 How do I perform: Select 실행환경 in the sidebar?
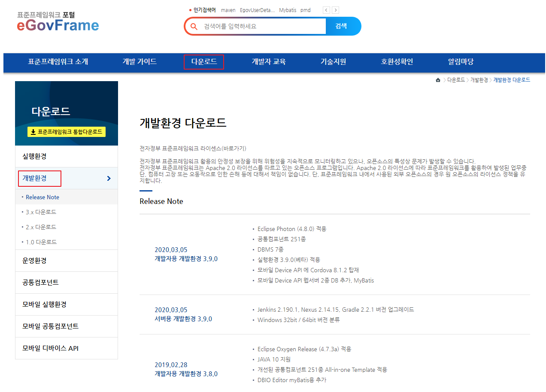34,156
